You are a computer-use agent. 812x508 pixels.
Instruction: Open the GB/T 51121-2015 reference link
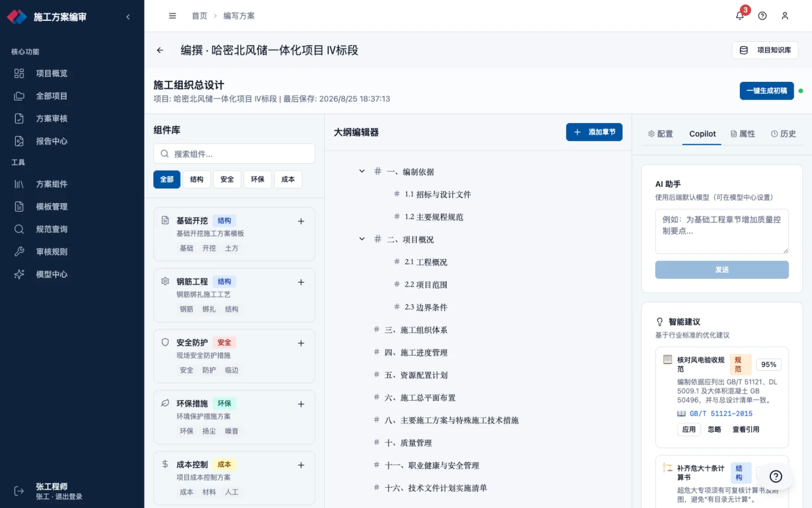(721, 414)
